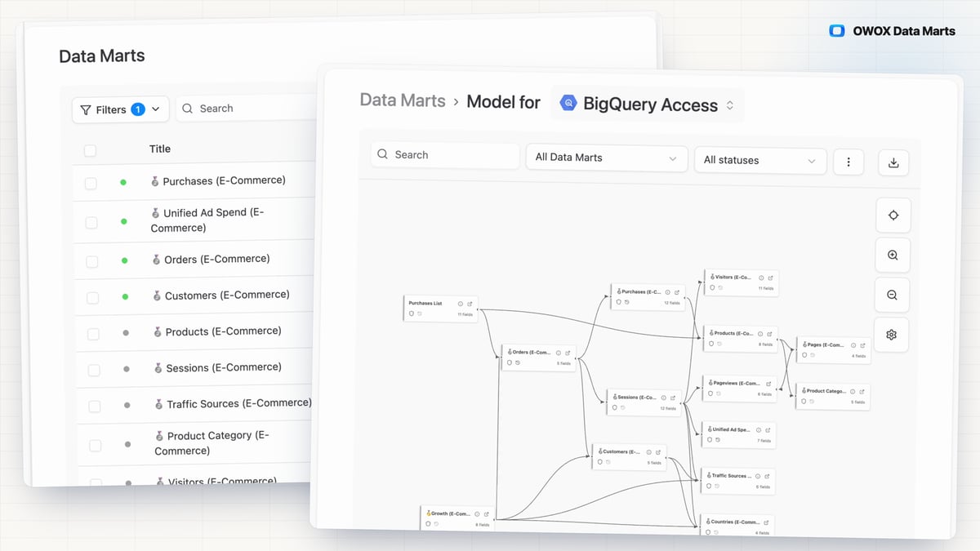Check the Sessions (E-Commerce) row checkbox
Image resolution: width=980 pixels, height=551 pixels.
pyautogui.click(x=94, y=370)
